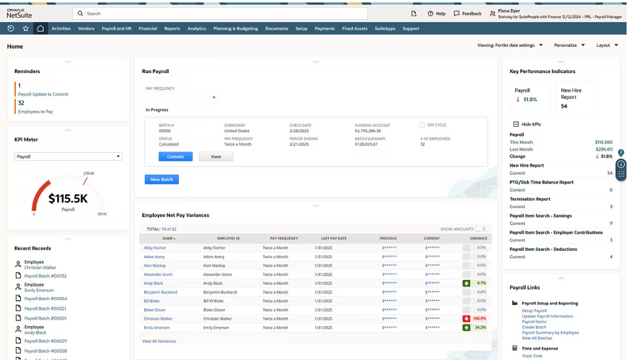Click the Payroll 51.8% KPI tile
Screen dimensions: 629x364
coord(530,98)
